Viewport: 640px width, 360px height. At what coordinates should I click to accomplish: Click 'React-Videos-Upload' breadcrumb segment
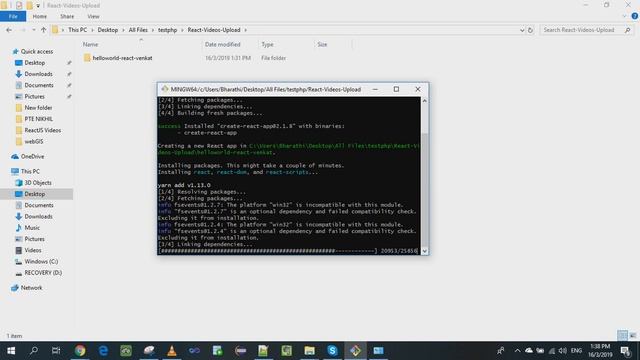(x=214, y=30)
